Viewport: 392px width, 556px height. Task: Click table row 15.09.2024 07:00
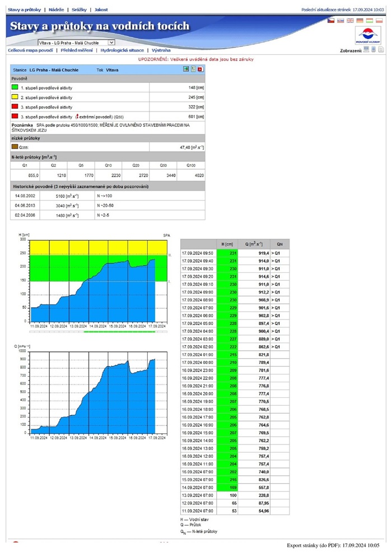point(235,479)
